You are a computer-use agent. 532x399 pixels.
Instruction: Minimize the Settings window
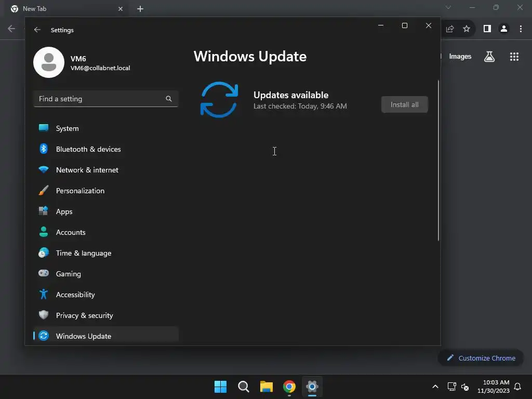click(381, 25)
